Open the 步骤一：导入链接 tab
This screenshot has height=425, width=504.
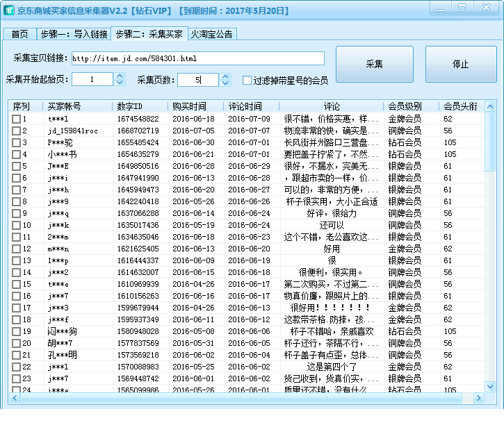(74, 34)
